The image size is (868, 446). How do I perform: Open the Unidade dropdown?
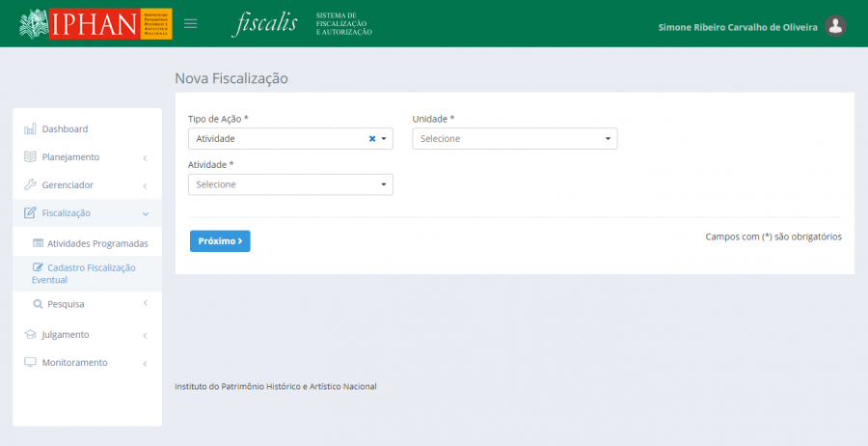(x=514, y=139)
